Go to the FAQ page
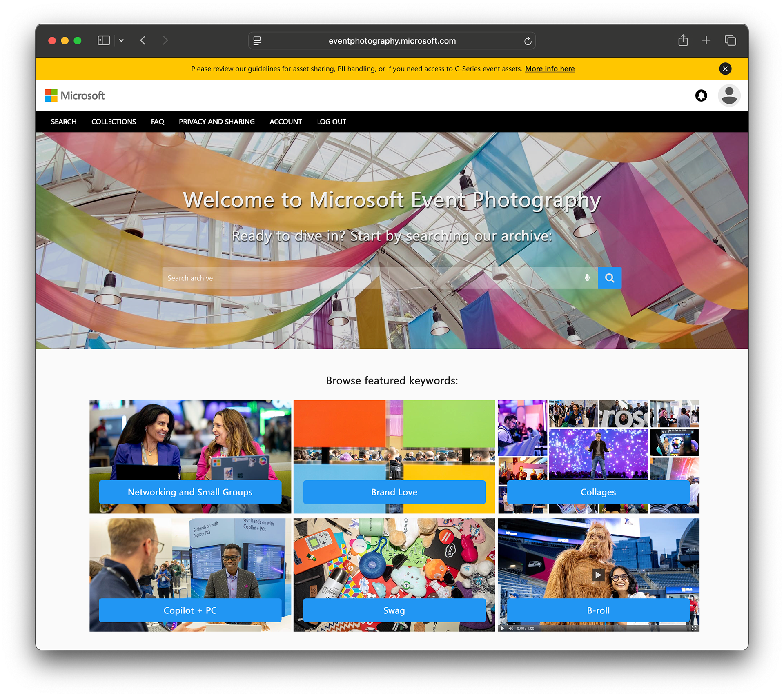 click(158, 122)
